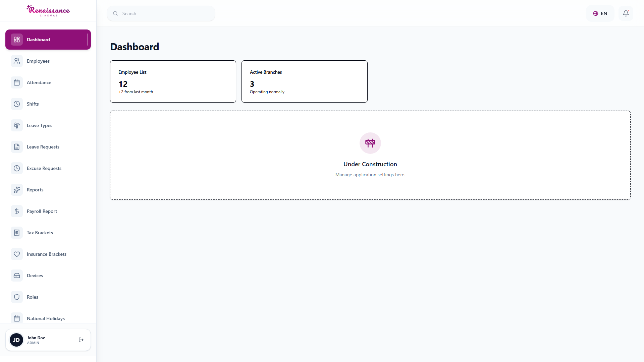Go to Leave Requests page
The height and width of the screenshot is (362, 644).
tap(48, 147)
